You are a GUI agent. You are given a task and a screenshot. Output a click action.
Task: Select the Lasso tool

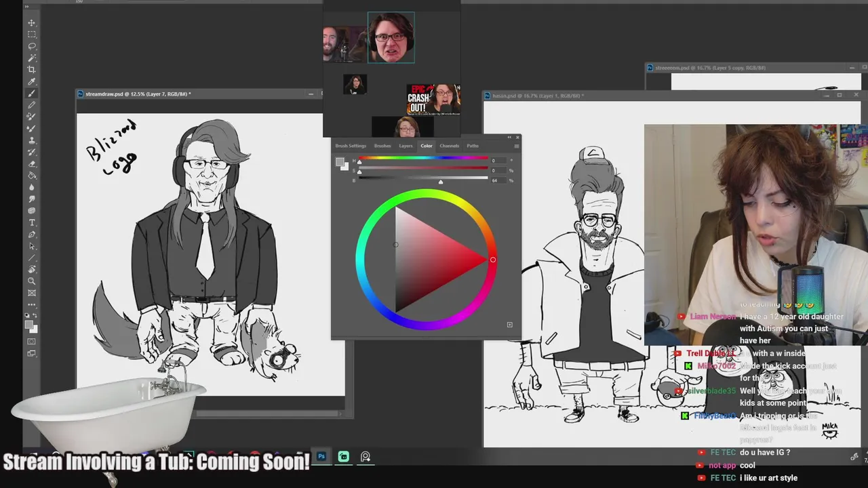click(32, 46)
